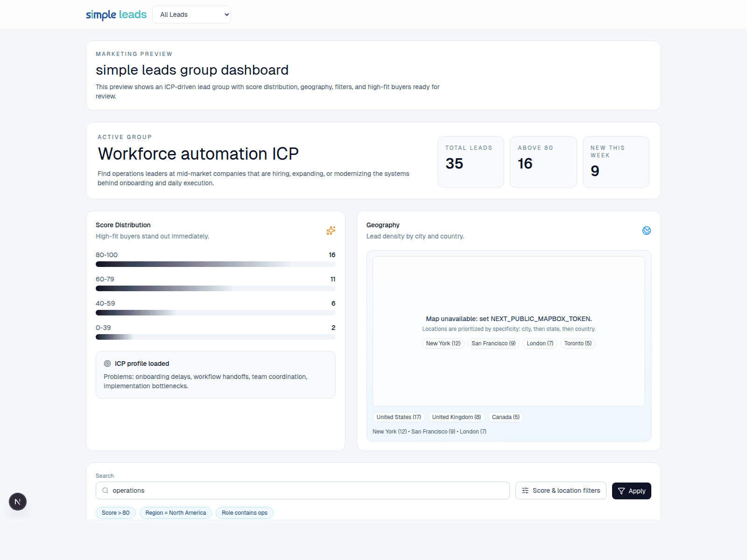Select the United Kingdom (8) country chip

point(456,417)
